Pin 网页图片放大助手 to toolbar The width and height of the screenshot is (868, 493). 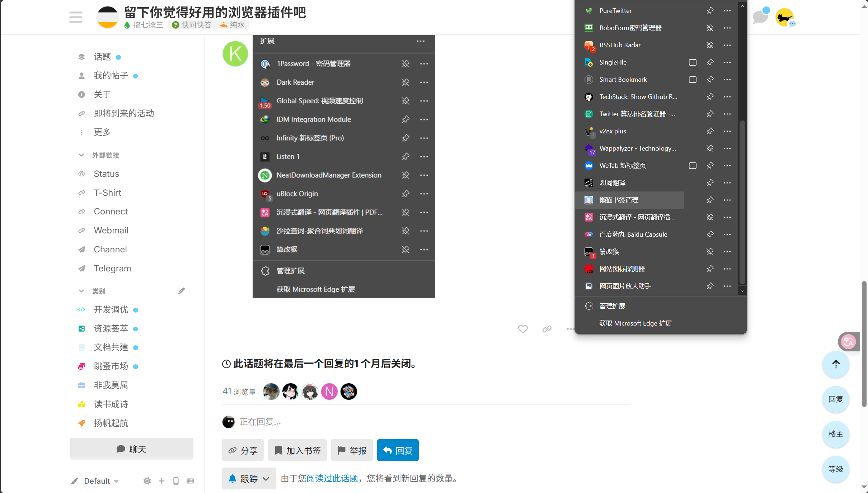(710, 286)
